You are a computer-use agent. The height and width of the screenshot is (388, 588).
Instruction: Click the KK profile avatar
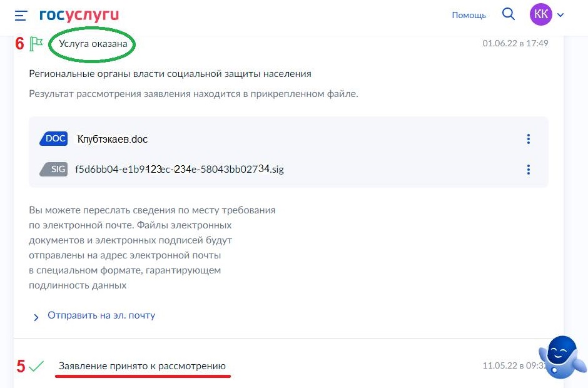[541, 14]
